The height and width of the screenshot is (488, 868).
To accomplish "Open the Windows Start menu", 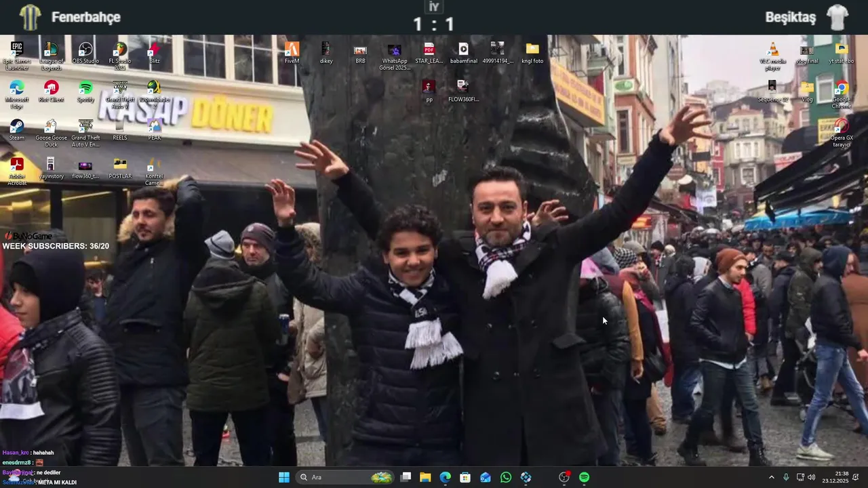I will click(x=284, y=477).
